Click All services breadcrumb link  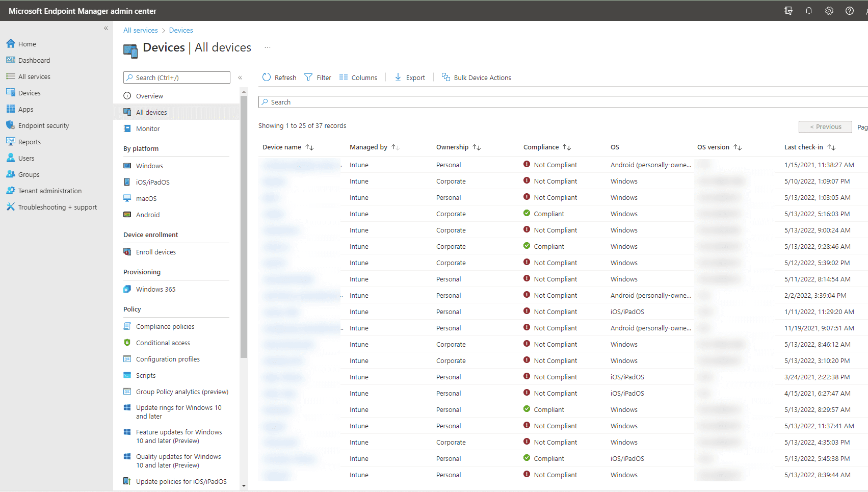click(141, 31)
